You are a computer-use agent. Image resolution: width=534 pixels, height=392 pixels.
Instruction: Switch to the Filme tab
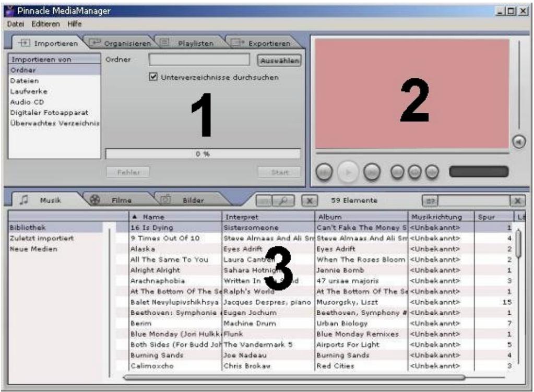pyautogui.click(x=118, y=200)
